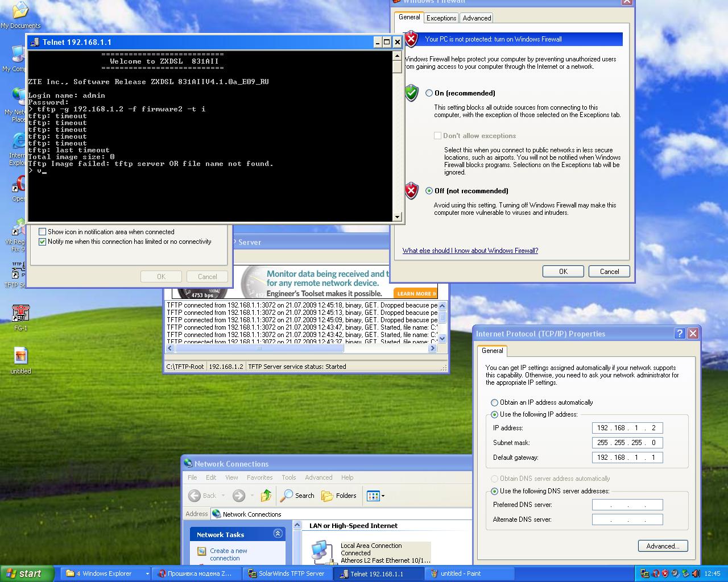This screenshot has width=728, height=582.
Task: Click the Advanced... button in TCP/IP Properties
Action: [663, 546]
